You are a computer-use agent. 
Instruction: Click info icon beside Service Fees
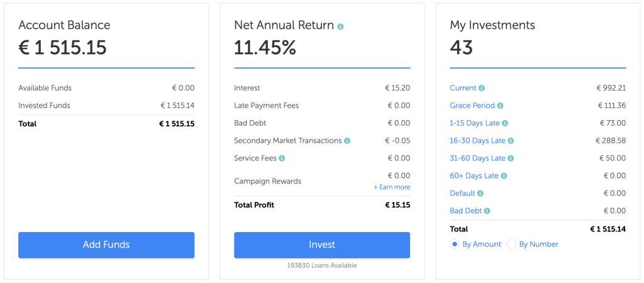[x=282, y=158]
